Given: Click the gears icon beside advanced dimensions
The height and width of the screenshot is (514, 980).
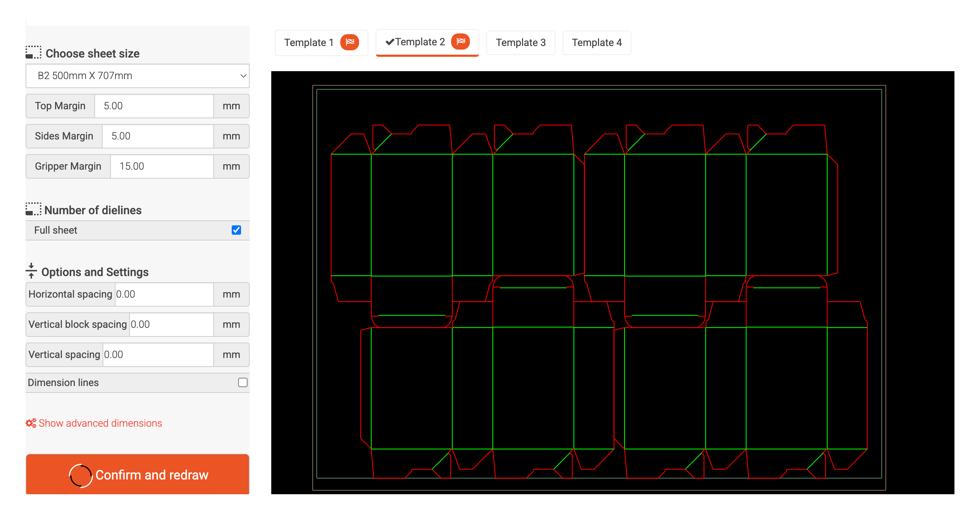Looking at the screenshot, I should tap(31, 423).
